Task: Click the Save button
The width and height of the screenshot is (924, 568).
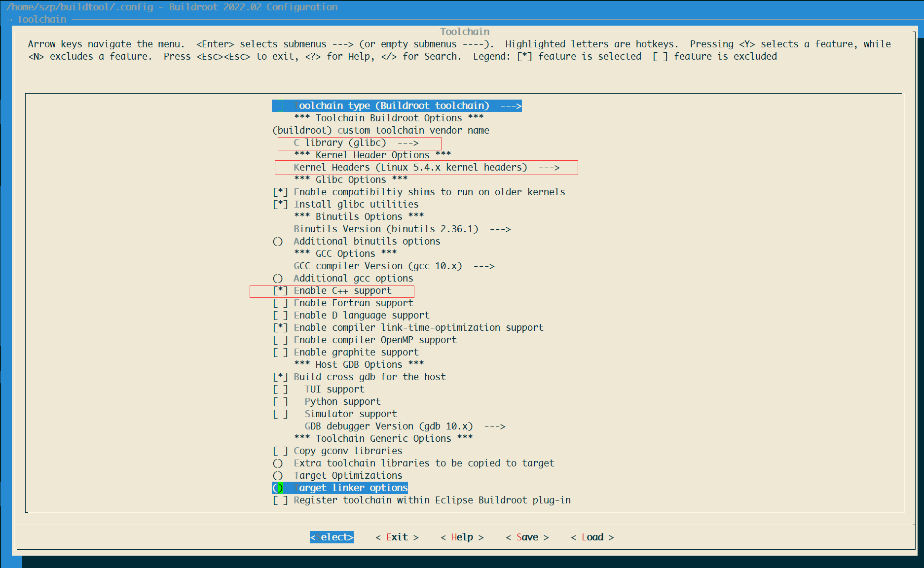Action: point(527,537)
